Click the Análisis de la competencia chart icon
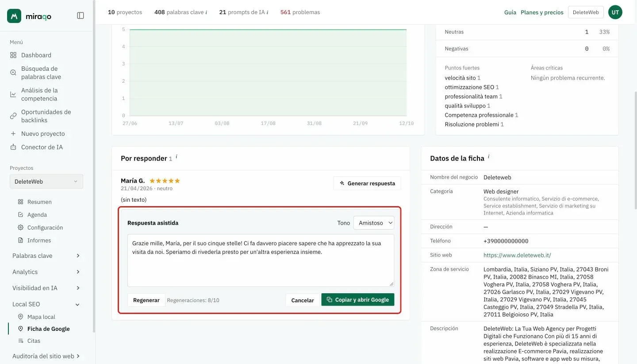 (x=13, y=94)
